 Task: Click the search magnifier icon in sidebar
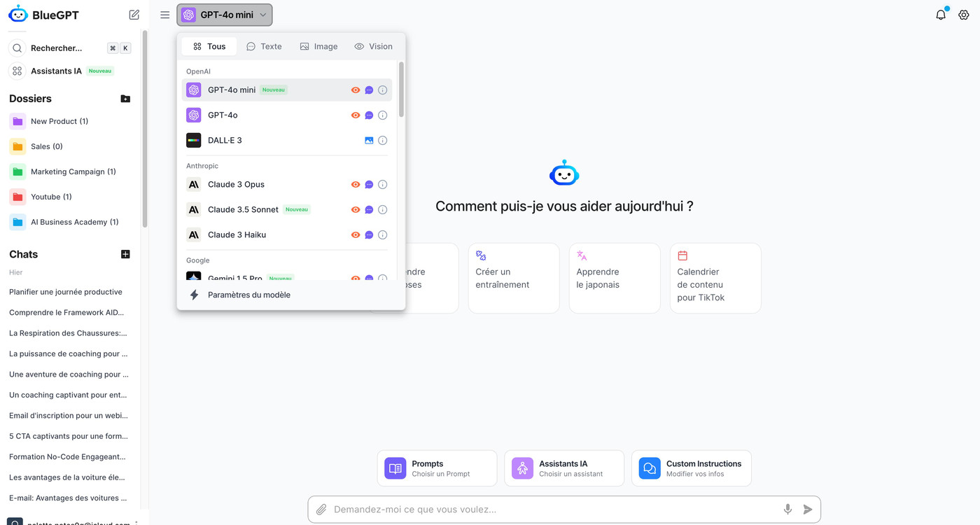point(17,48)
